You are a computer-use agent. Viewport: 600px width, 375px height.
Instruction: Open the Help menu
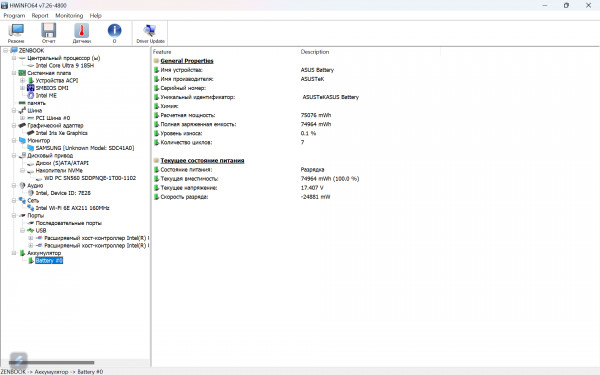pos(95,16)
